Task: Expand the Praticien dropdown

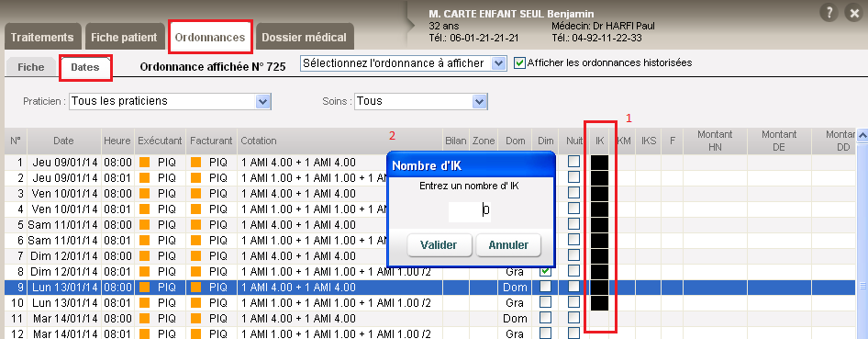Action: (170, 101)
